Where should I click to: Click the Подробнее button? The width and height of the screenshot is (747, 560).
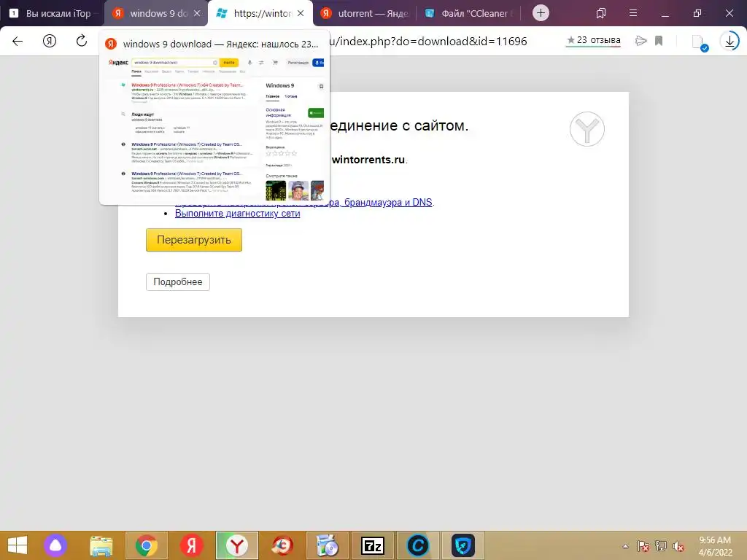click(178, 282)
